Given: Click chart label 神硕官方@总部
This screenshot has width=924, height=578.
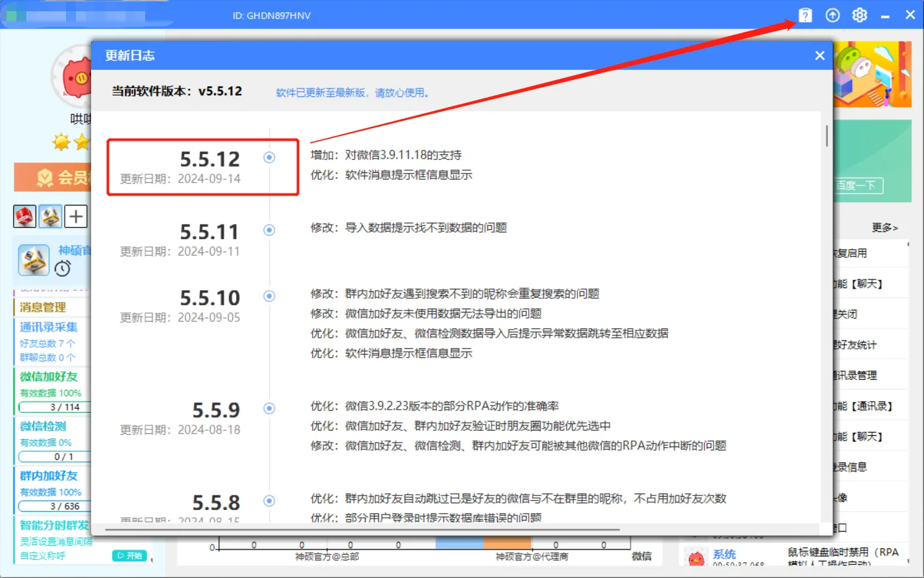Looking at the screenshot, I should coord(327,557).
